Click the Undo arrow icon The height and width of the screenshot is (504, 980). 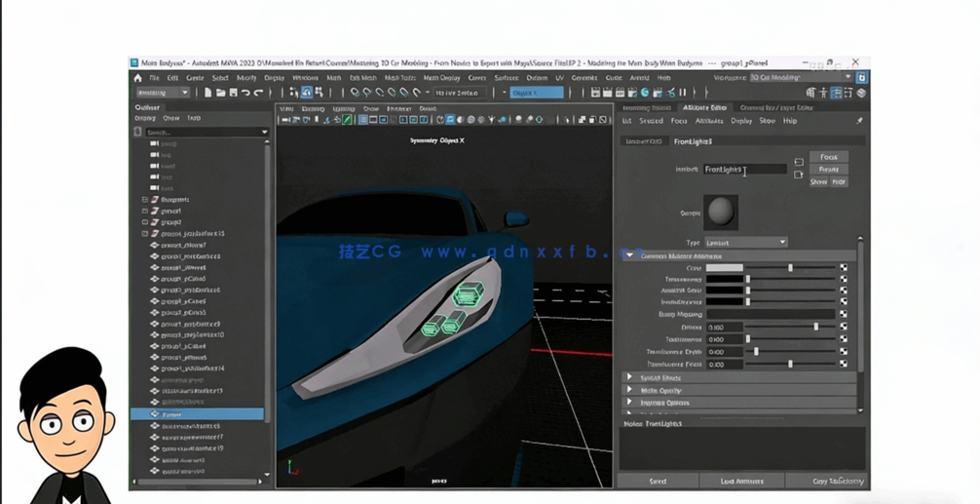click(245, 93)
